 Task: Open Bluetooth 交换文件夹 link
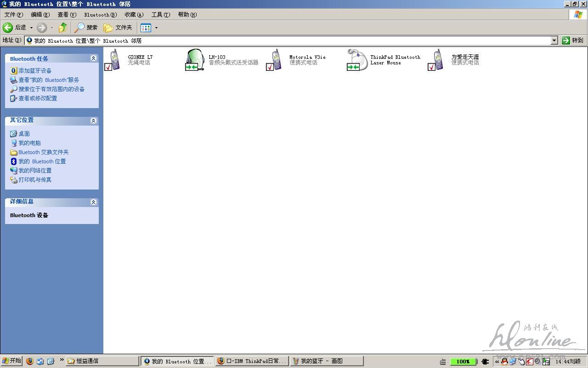coord(43,152)
